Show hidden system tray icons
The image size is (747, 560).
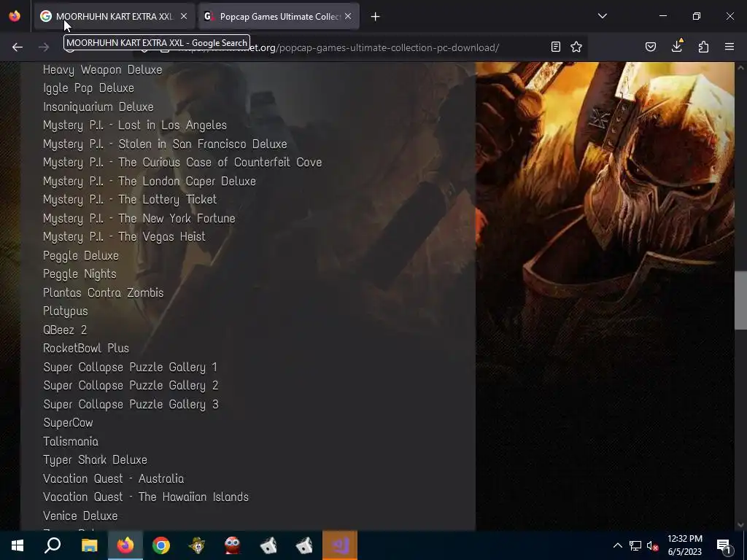tap(617, 545)
